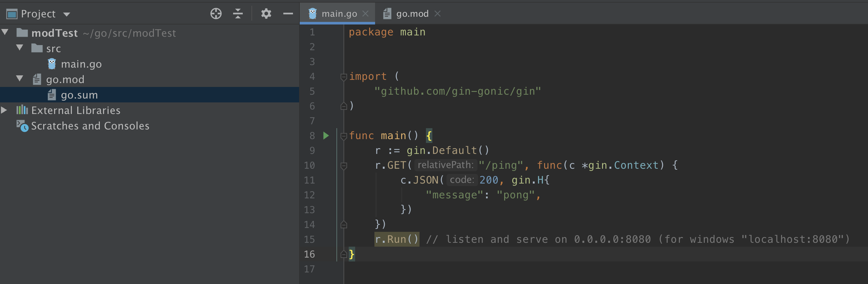868x284 pixels.
Task: Select go.mod in project tree
Action: tap(65, 80)
